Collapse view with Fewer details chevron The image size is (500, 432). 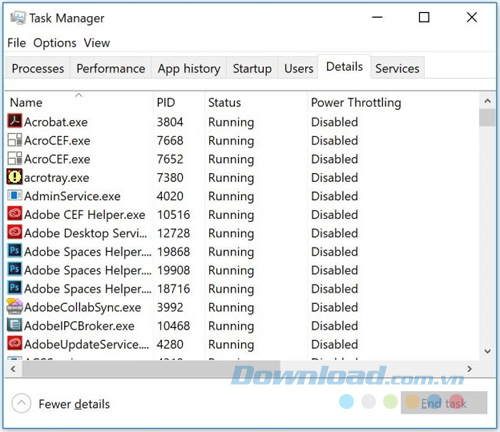coord(21,403)
